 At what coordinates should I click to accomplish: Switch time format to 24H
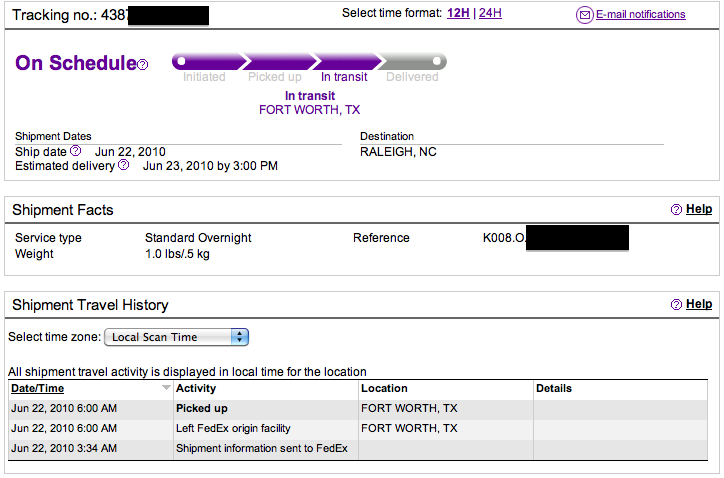click(490, 13)
